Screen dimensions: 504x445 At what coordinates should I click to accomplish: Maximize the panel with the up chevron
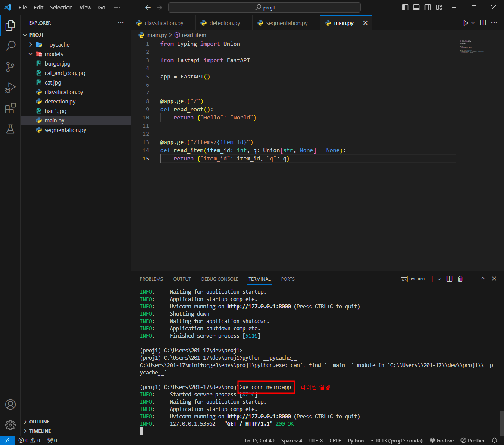pos(483,279)
